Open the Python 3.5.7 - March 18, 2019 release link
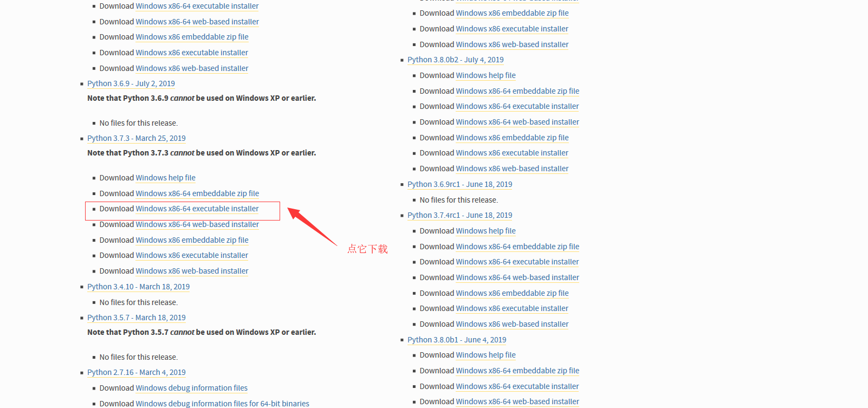Screen dimensions: 868x408 coord(137,318)
